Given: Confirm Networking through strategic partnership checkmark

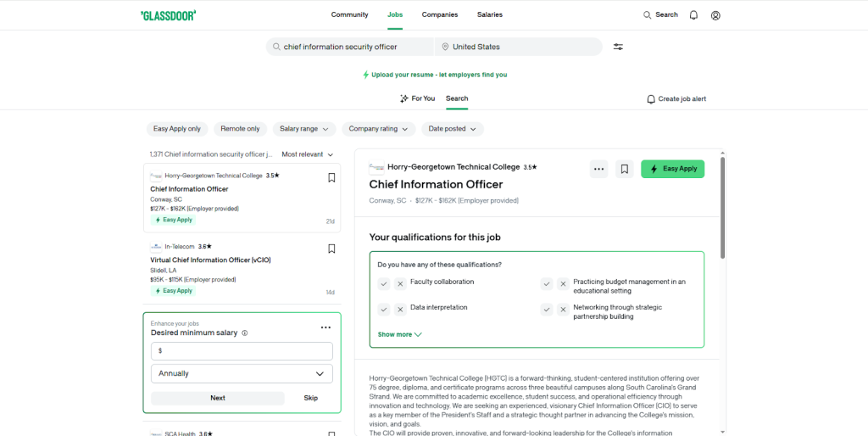Looking at the screenshot, I should tap(547, 310).
